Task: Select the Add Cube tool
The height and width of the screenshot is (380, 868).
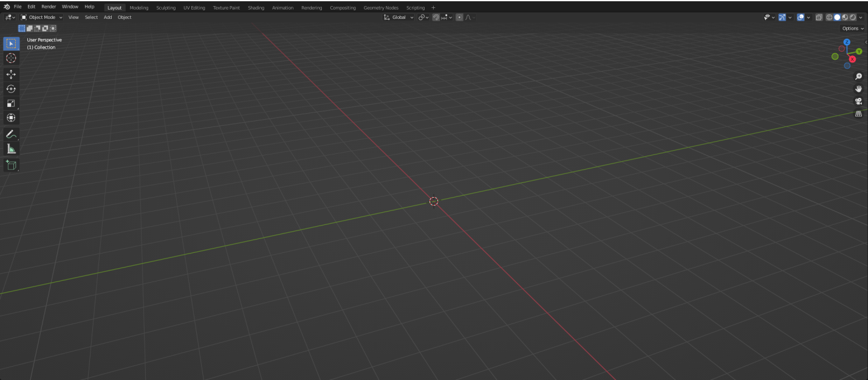Action: click(x=11, y=165)
